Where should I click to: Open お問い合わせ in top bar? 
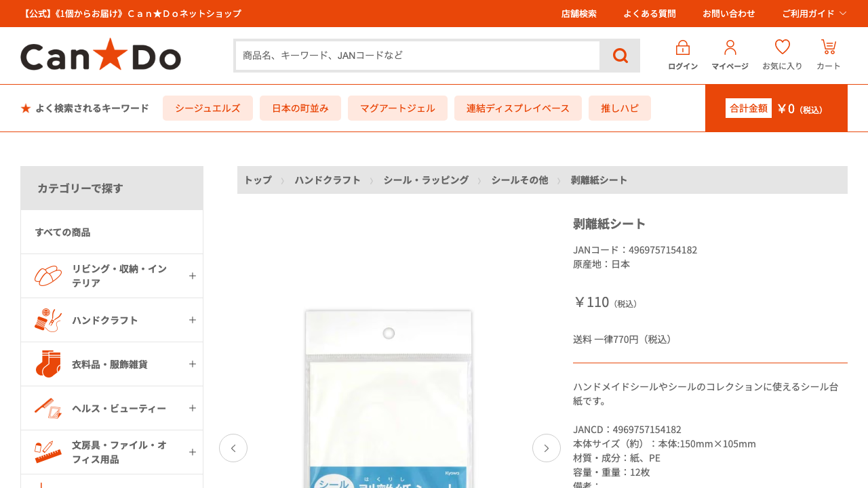click(x=729, y=14)
